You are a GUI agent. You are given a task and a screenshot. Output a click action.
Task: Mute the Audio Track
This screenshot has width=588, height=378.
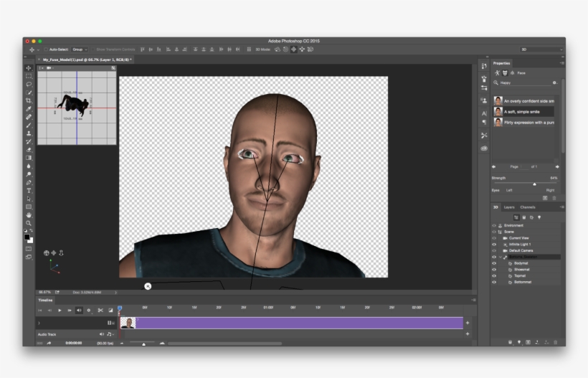[x=102, y=334]
